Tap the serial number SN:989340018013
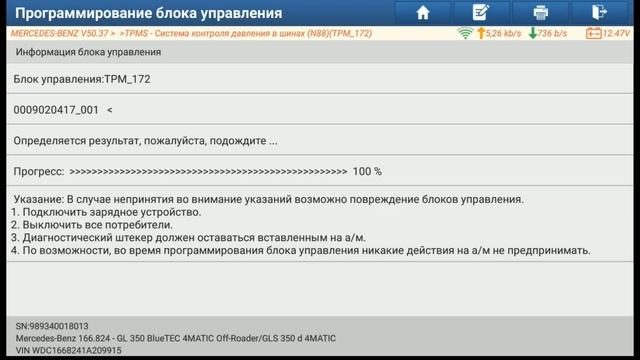The image size is (640, 360). [x=52, y=326]
